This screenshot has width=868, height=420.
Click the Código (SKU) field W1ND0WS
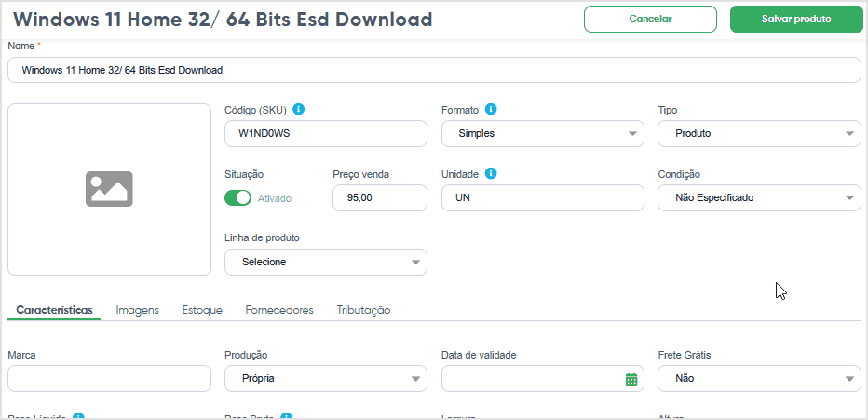326,134
